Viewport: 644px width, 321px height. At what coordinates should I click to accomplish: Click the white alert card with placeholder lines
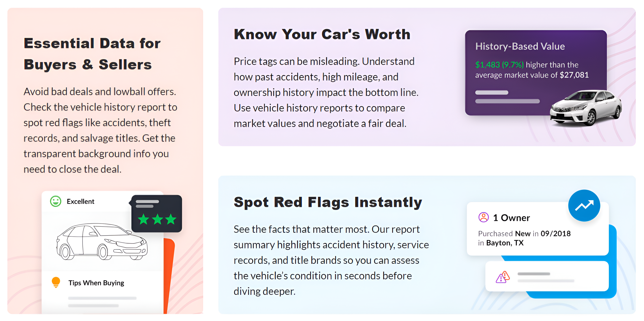point(547,276)
